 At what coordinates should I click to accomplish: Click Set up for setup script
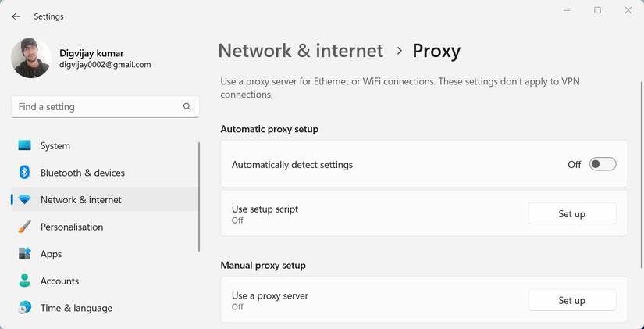(x=571, y=213)
